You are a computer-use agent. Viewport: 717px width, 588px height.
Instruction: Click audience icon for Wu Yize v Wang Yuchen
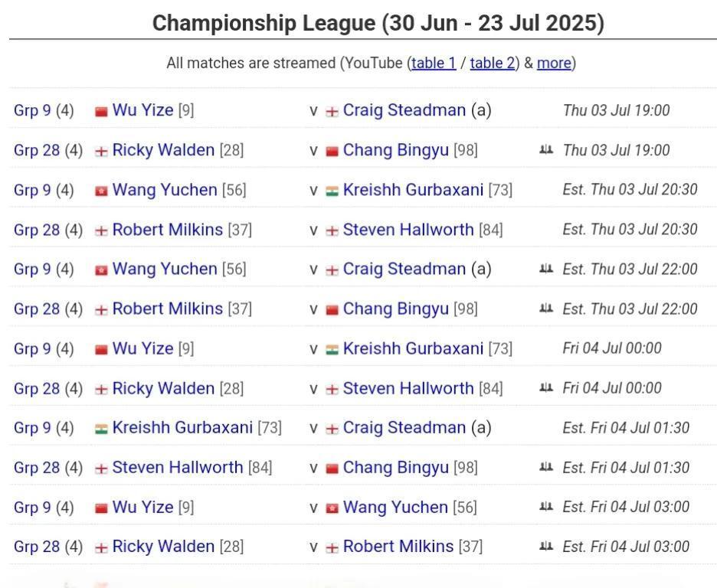tap(546, 507)
